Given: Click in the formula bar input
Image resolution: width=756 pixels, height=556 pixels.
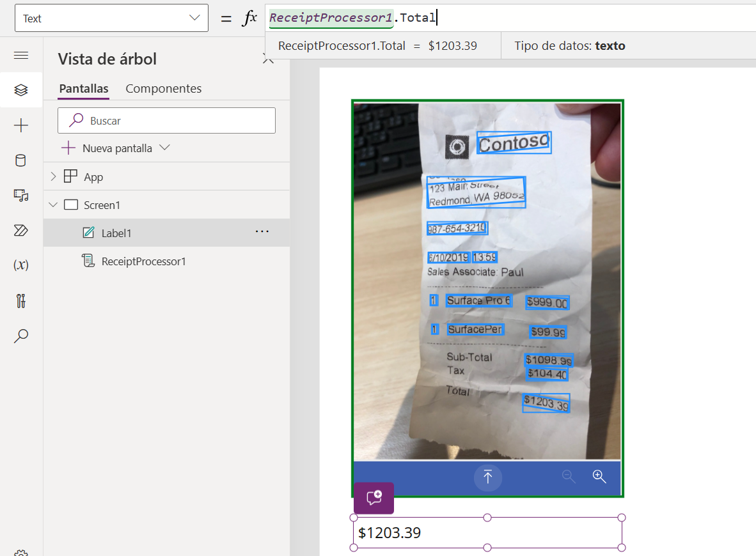Looking at the screenshot, I should pos(511,18).
